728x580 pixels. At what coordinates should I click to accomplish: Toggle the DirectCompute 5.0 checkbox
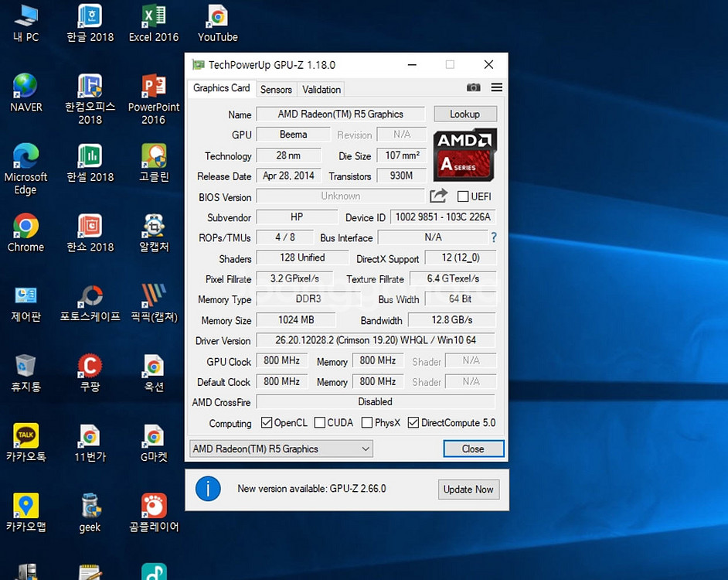[x=413, y=422]
